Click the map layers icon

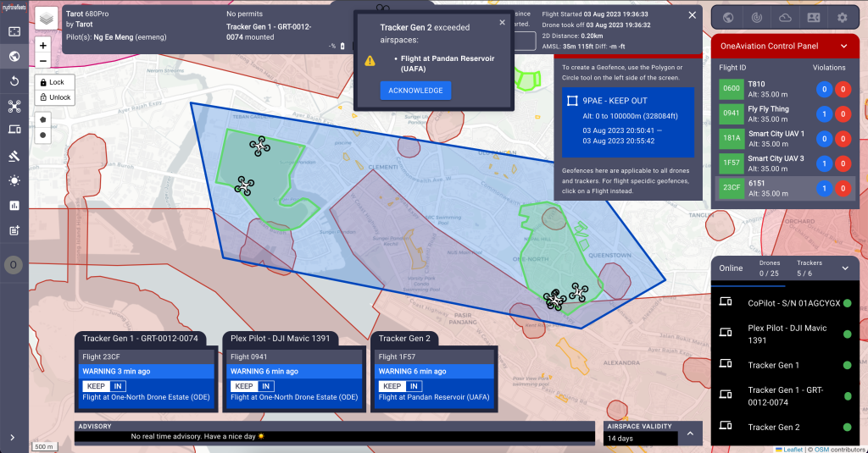coord(47,18)
